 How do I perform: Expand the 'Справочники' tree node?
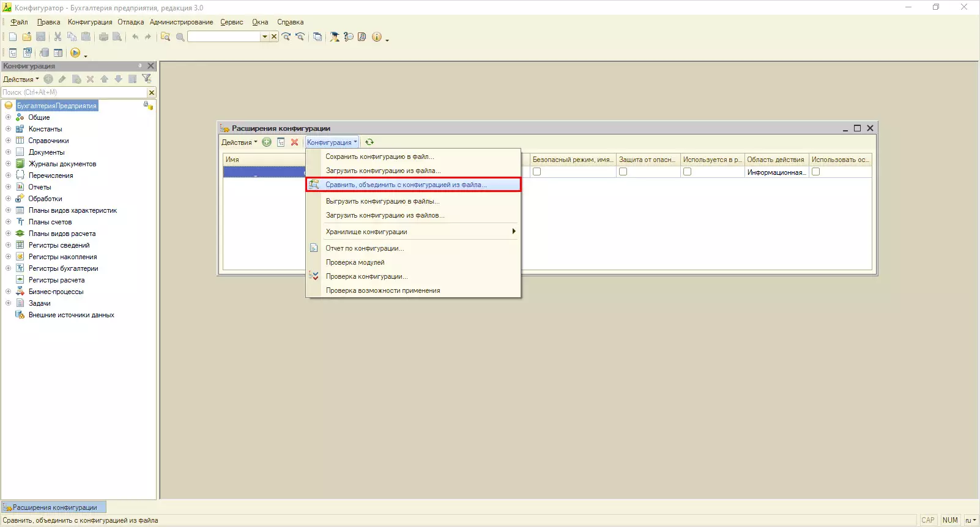(x=8, y=141)
